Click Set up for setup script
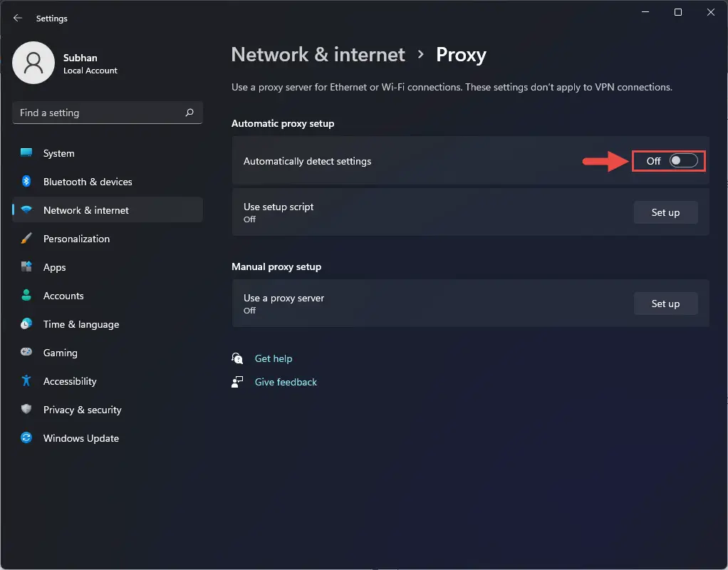The height and width of the screenshot is (570, 728). click(x=665, y=212)
